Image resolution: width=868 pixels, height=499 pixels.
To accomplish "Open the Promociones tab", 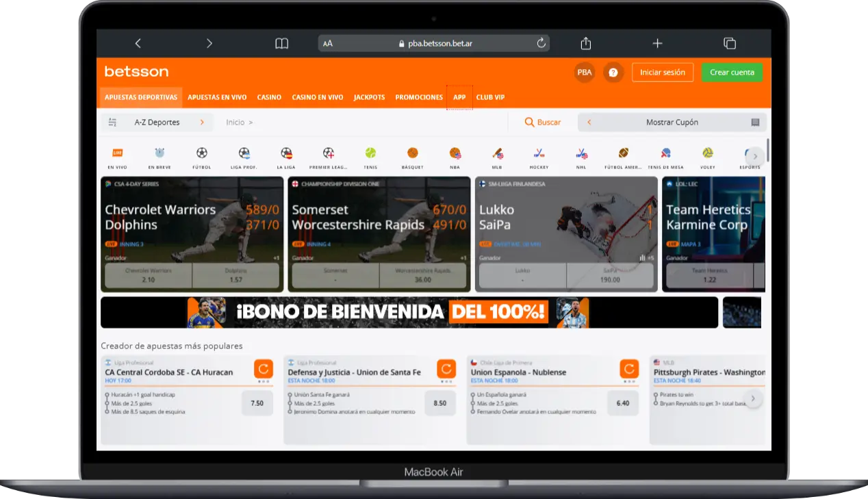I will coord(419,97).
